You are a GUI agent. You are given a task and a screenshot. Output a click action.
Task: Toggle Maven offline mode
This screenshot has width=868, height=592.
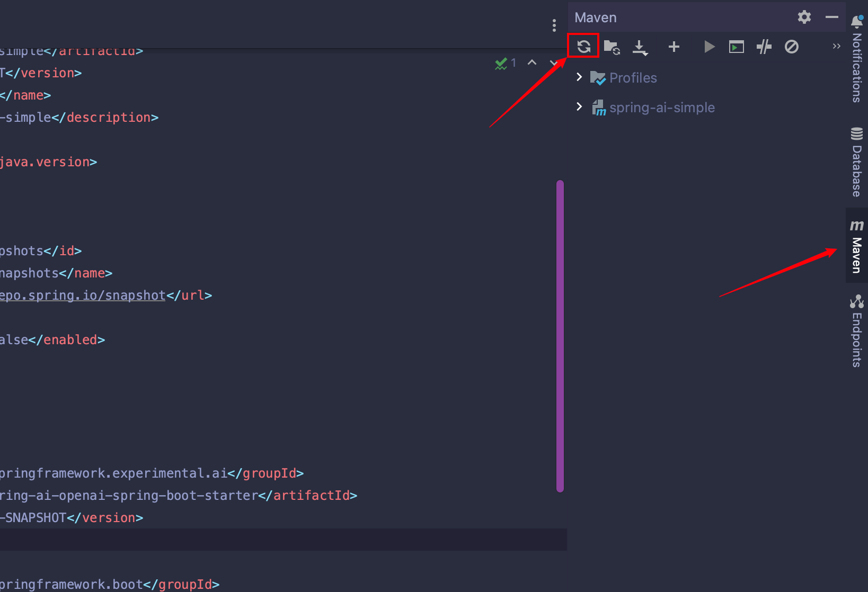click(764, 47)
